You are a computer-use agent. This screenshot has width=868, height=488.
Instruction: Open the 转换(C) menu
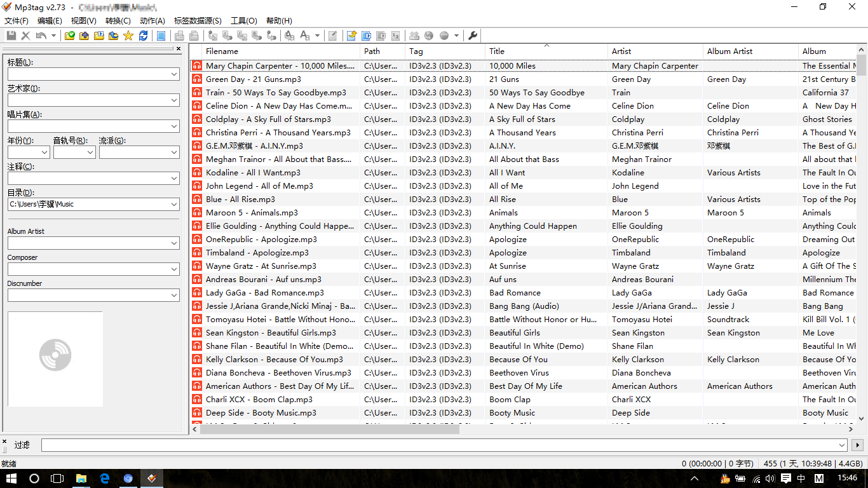point(118,21)
